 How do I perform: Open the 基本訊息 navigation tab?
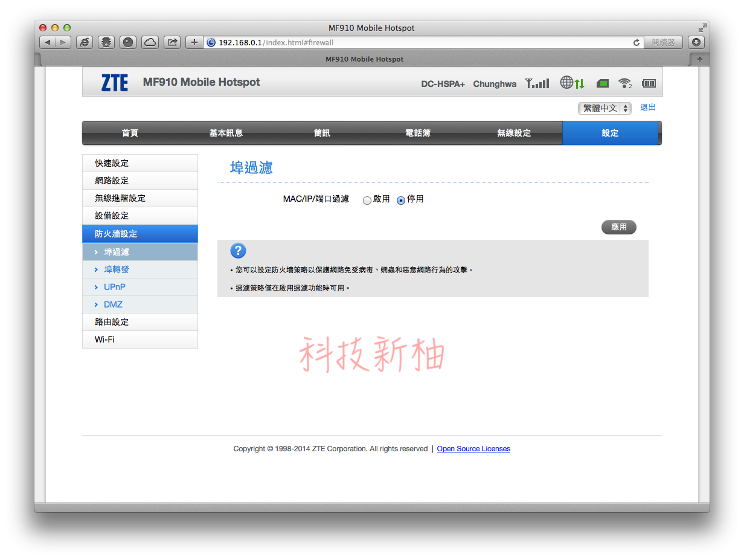[226, 133]
